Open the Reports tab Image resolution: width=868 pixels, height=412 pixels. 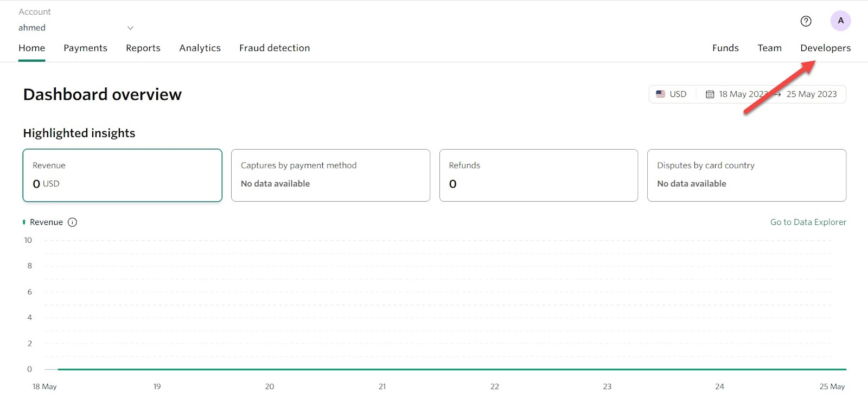(x=143, y=48)
